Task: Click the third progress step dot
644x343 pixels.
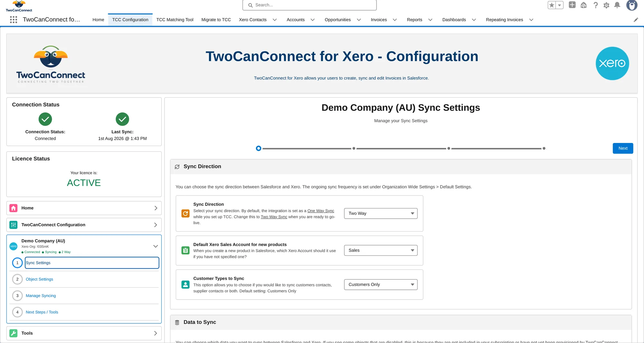Action: tap(449, 148)
